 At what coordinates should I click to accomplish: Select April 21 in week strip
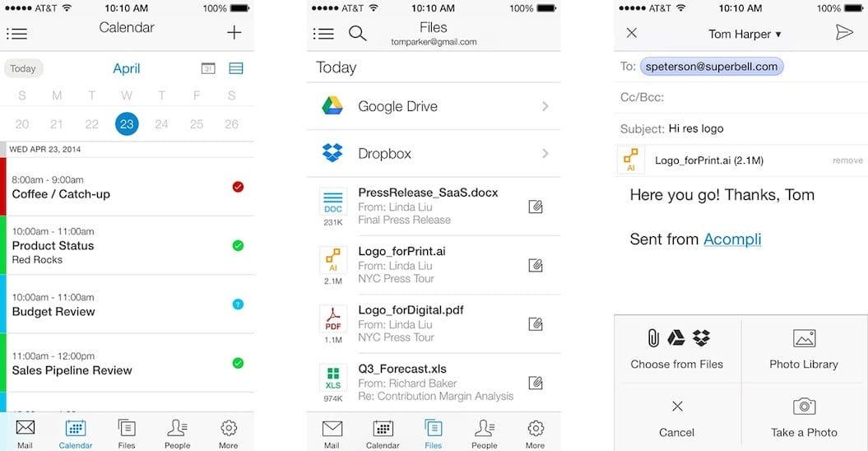(x=57, y=124)
